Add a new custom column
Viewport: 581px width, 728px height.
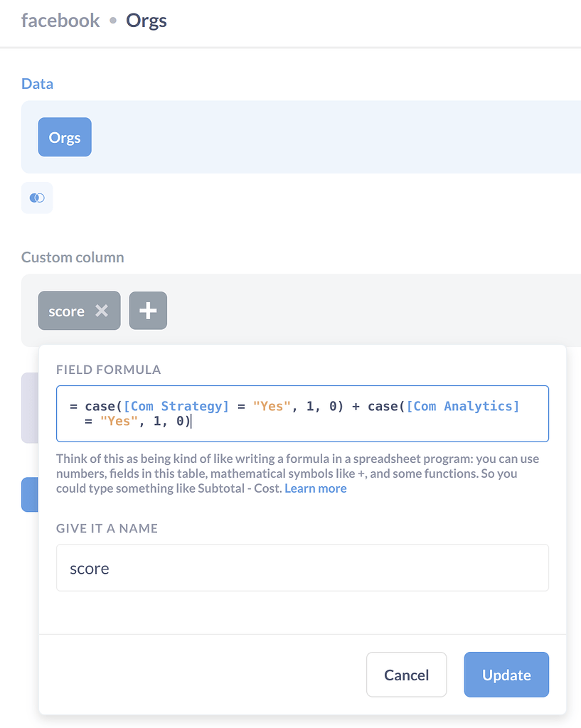pos(148,311)
